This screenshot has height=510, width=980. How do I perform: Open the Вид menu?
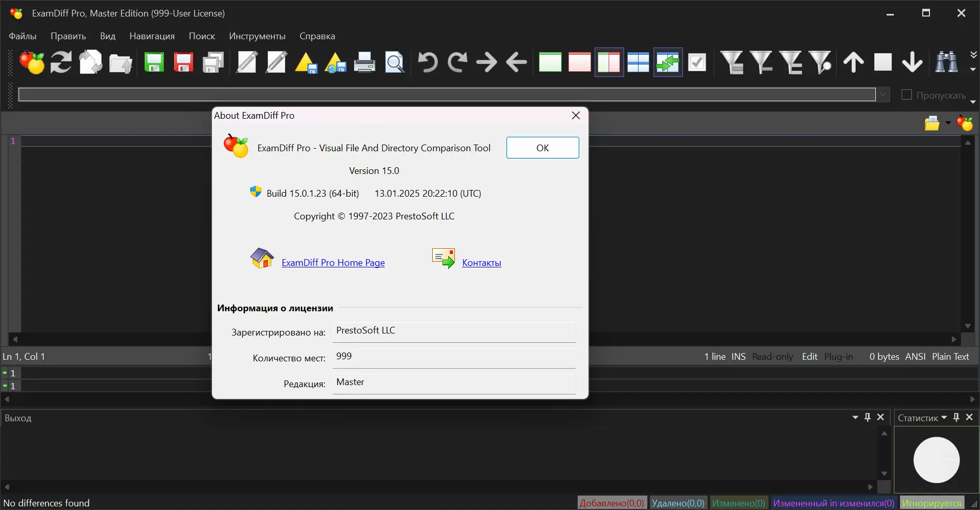108,36
